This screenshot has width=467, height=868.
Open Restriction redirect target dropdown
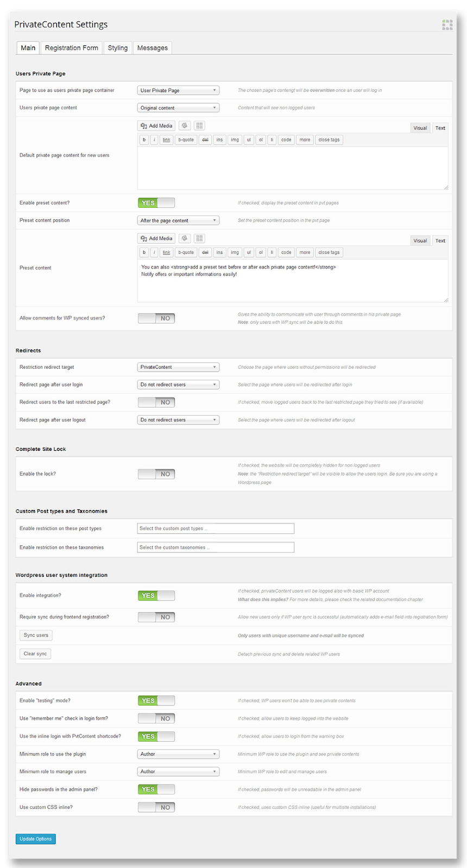(178, 367)
